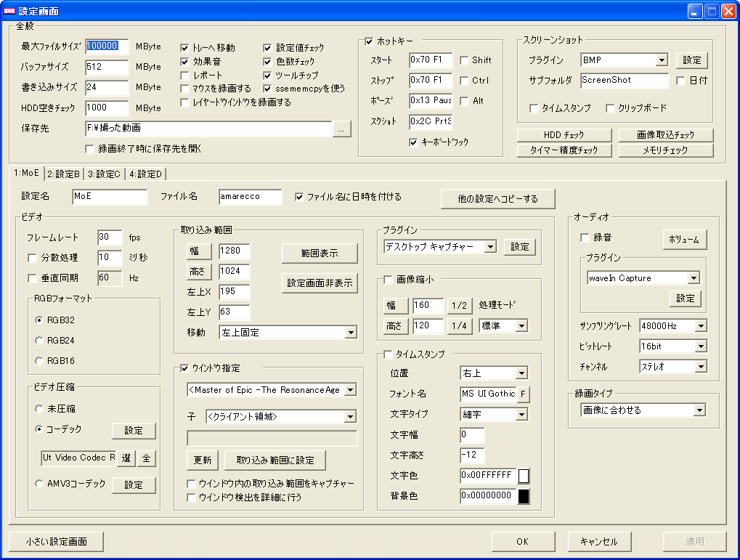The height and width of the screenshot is (560, 740).
Task: Toggle 設定値チェック checkbox
Action: point(267,48)
